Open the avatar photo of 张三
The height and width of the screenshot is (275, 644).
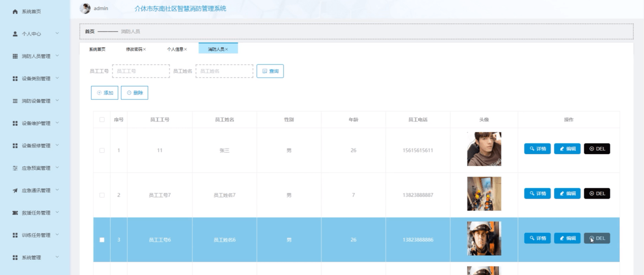tap(484, 149)
